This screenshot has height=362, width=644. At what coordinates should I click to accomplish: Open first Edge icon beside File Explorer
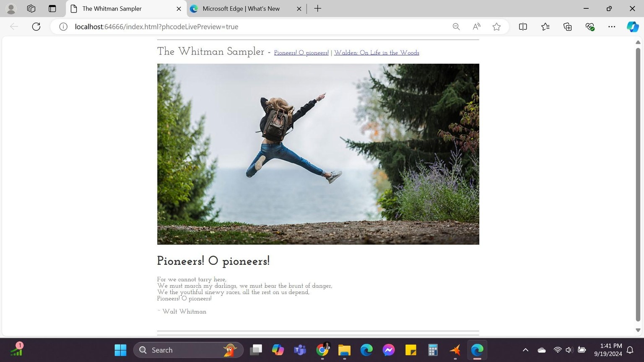click(366, 350)
